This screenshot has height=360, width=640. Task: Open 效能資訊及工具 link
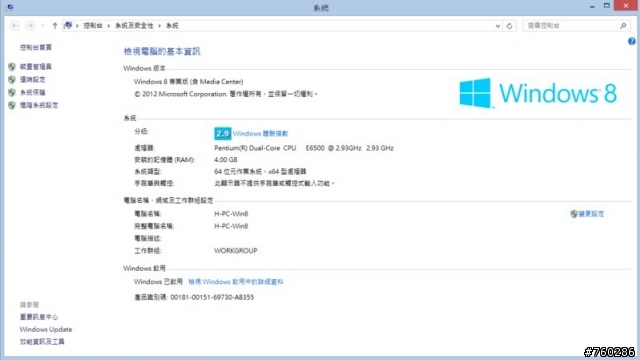point(42,342)
